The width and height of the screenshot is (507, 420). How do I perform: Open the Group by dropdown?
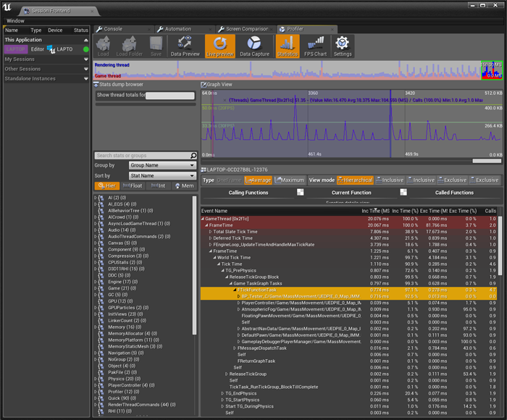click(x=162, y=165)
